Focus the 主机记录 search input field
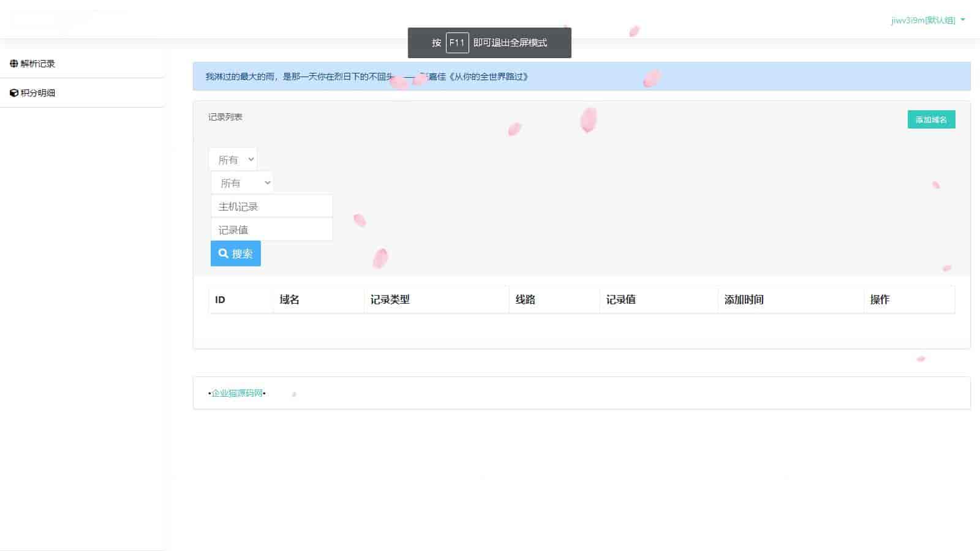This screenshot has height=551, width=980. 271,206
